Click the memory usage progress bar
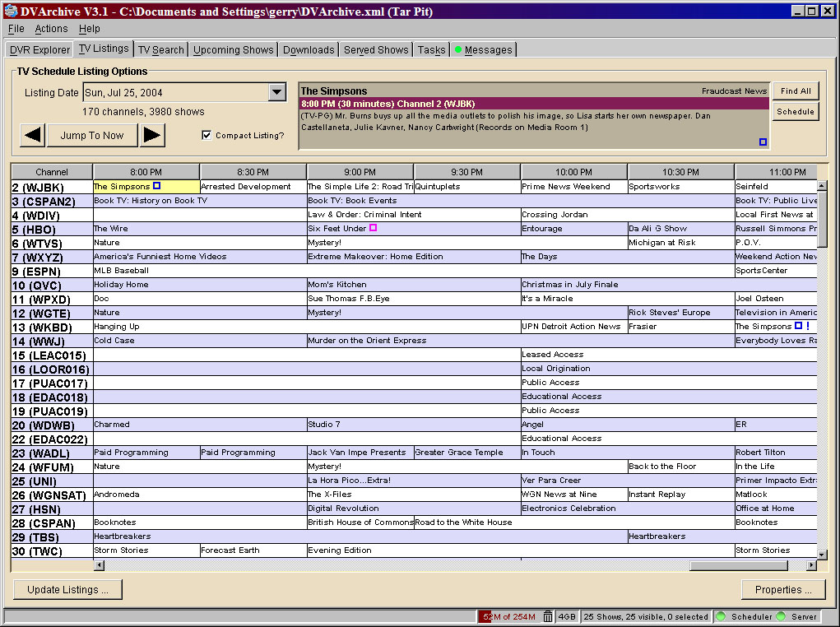This screenshot has width=840, height=627. [x=507, y=616]
